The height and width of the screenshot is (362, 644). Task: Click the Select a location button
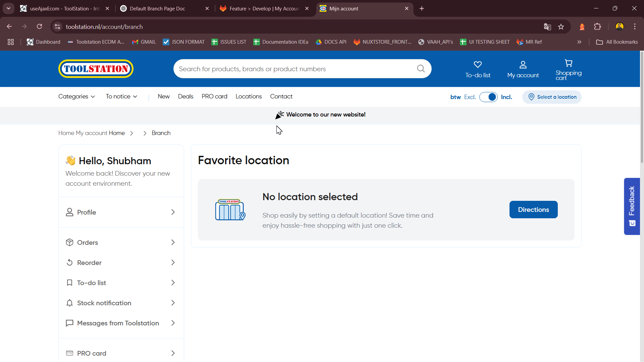552,97
